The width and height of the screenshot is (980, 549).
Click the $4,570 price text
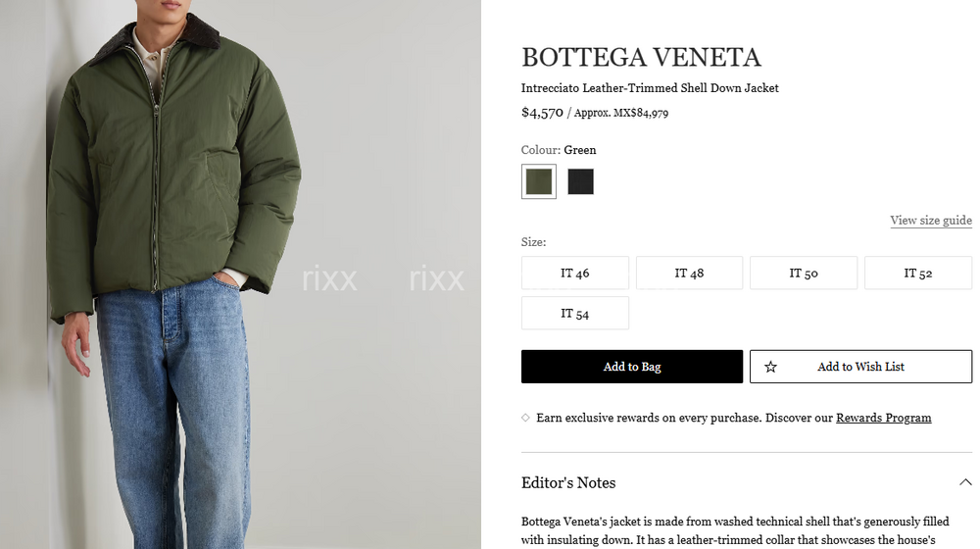point(543,113)
